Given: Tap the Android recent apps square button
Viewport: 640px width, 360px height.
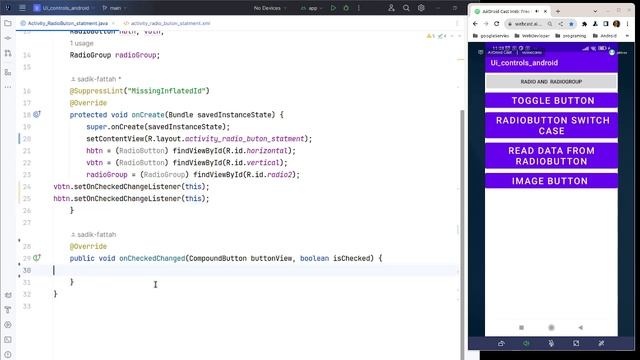Looking at the screenshot, I should 521,327.
